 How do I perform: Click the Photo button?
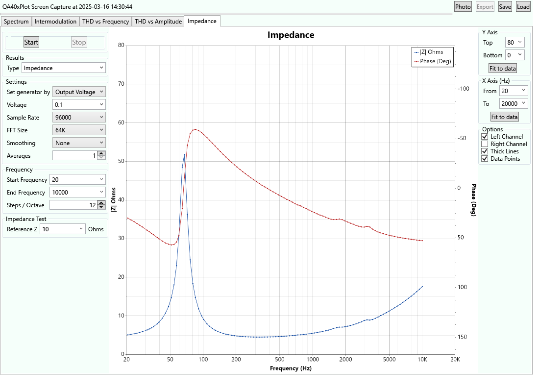tap(463, 6)
